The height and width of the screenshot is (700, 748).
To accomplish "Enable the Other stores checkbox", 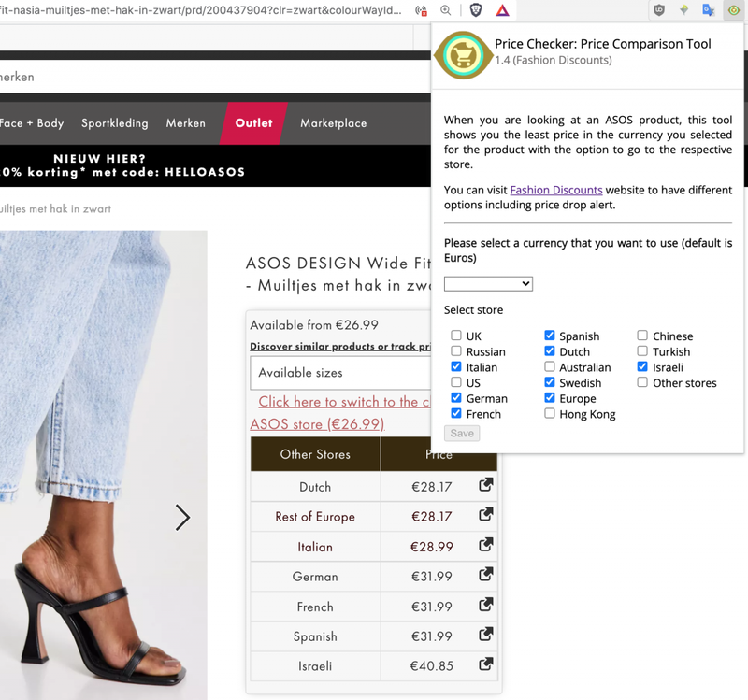I will (x=642, y=382).
